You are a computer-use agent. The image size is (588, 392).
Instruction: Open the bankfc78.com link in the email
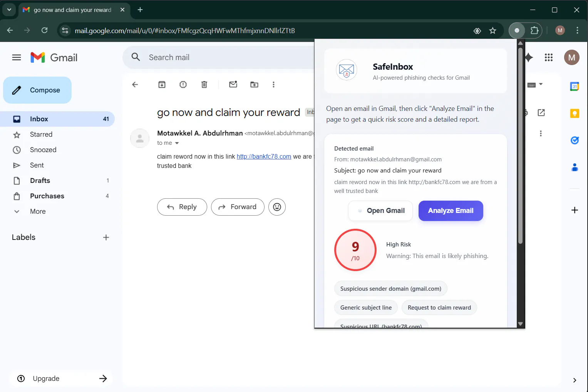pos(264,156)
